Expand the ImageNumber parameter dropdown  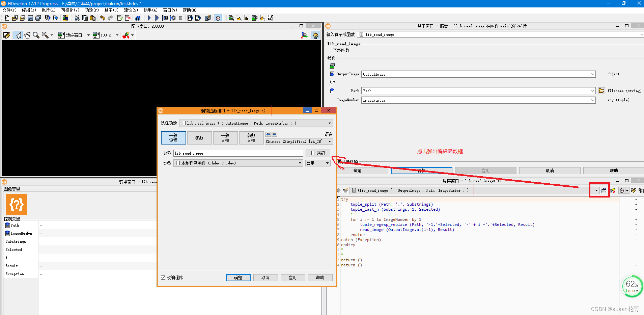[593, 100]
